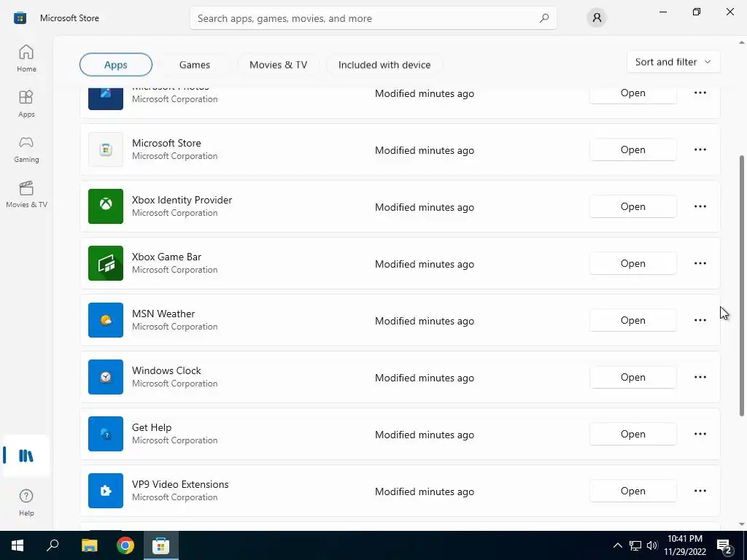Expand Sort and filter dropdown
The height and width of the screenshot is (560, 747).
[673, 62]
